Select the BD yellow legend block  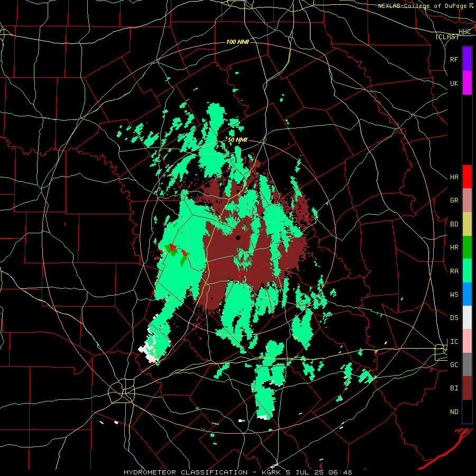tap(467, 224)
